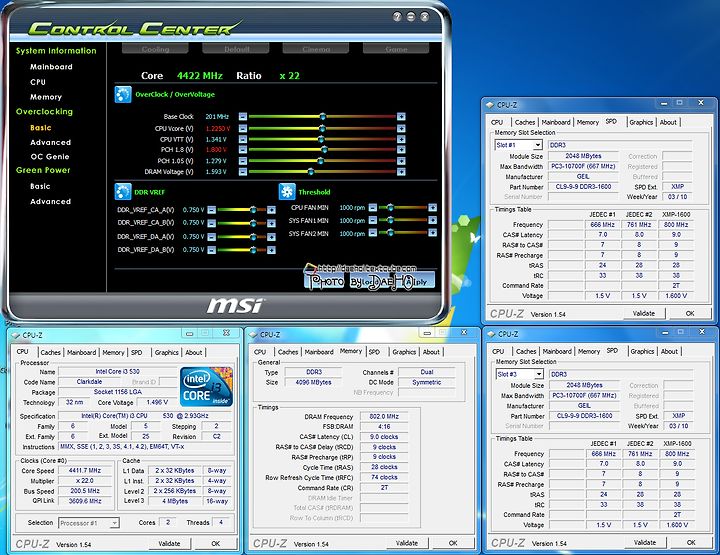Click the minus button for Base Clock
The height and width of the screenshot is (555, 720).
click(x=243, y=117)
